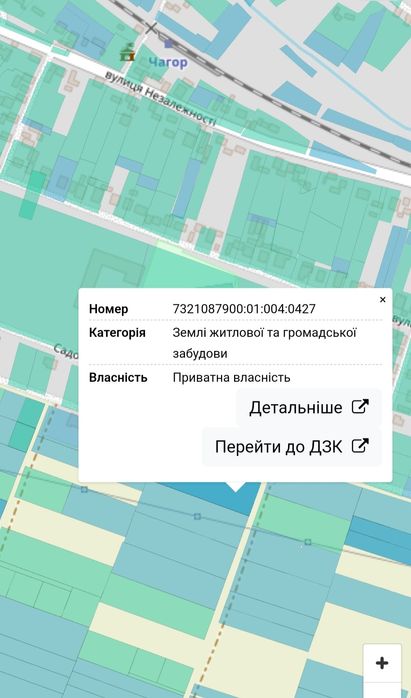Click Землі житлової та громадської забудови text
The image size is (411, 698).
pos(265,343)
